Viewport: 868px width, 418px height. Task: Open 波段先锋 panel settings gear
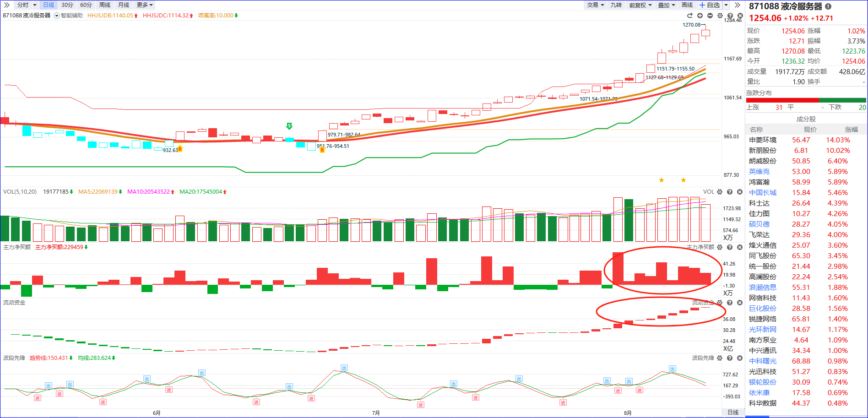click(x=720, y=358)
